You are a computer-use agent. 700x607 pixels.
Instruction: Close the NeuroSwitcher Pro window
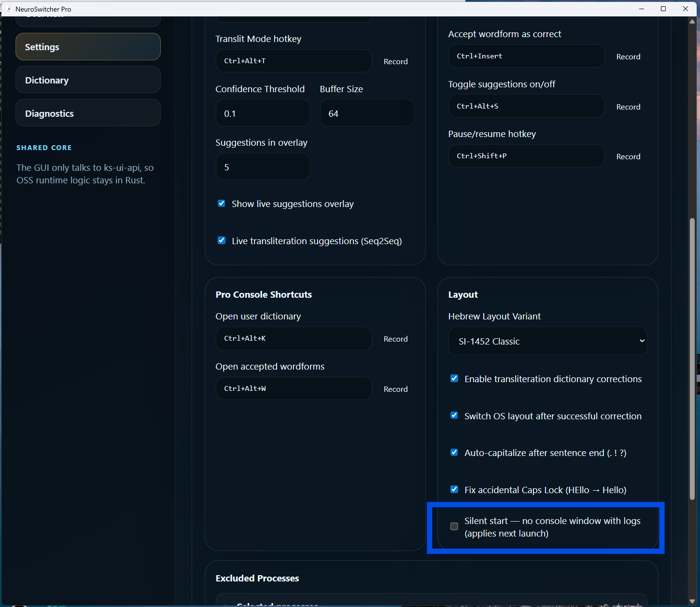tap(686, 9)
